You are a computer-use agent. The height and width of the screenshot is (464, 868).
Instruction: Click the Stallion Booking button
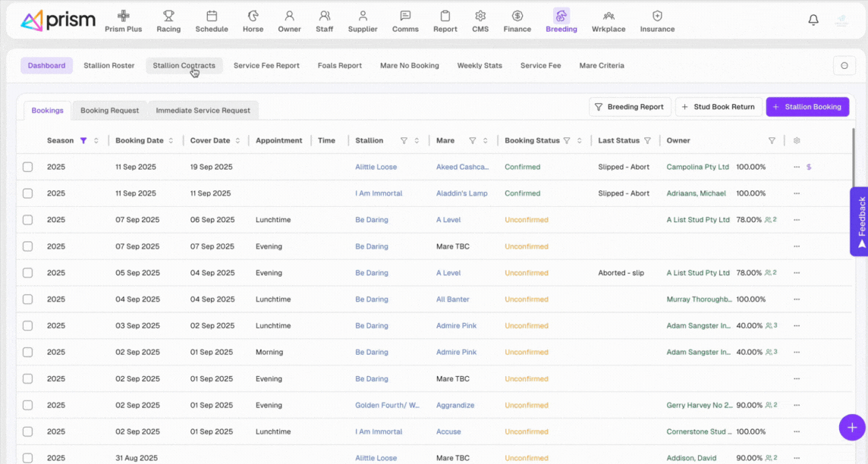coord(807,107)
